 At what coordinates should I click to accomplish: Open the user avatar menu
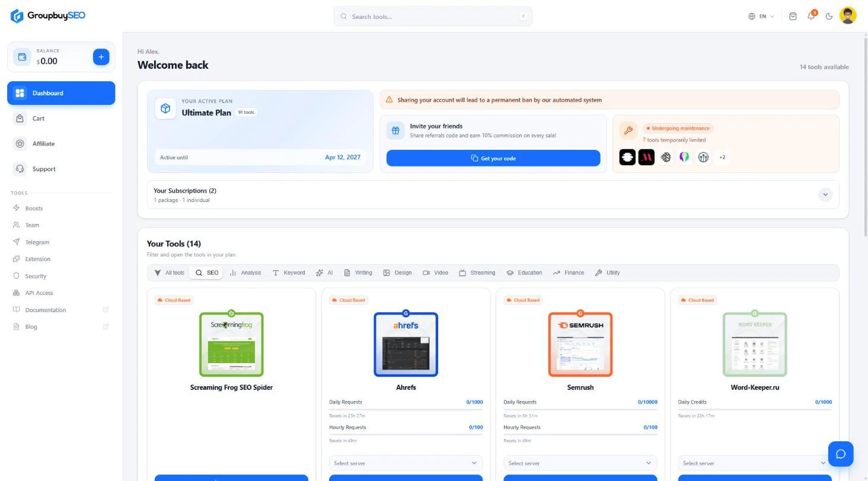tap(848, 16)
